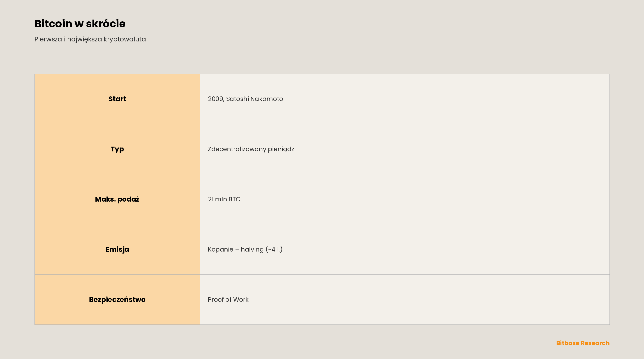Click the Zdecentralizowany pieniądz value
Viewport: 644px width, 359px height.
point(251,149)
